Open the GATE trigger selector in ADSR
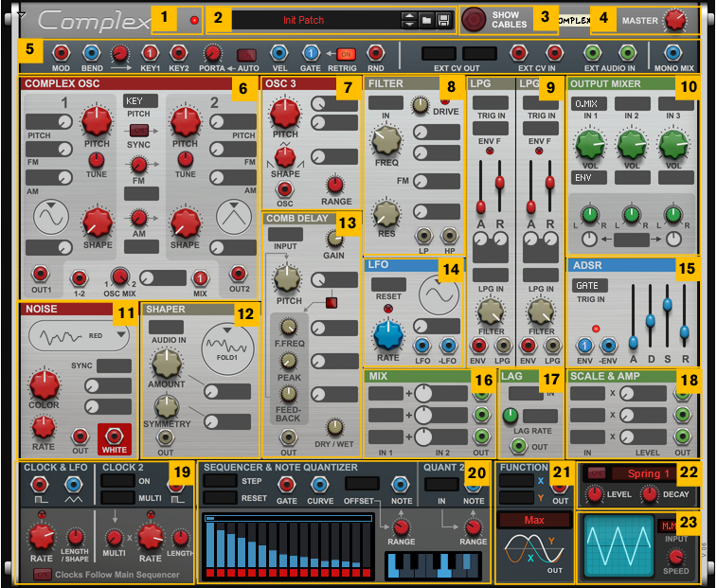 pos(590,286)
